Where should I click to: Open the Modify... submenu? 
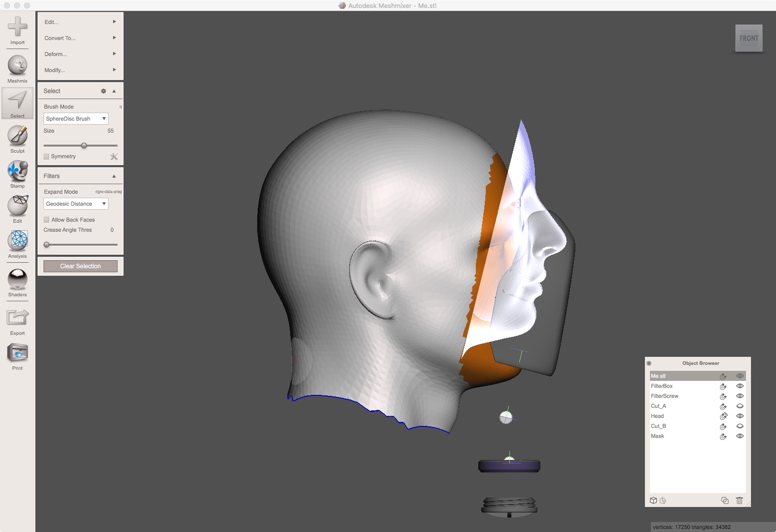pyautogui.click(x=81, y=70)
